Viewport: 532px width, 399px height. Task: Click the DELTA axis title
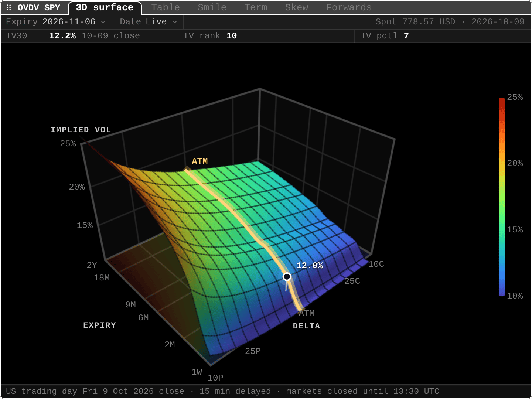pyautogui.click(x=307, y=326)
